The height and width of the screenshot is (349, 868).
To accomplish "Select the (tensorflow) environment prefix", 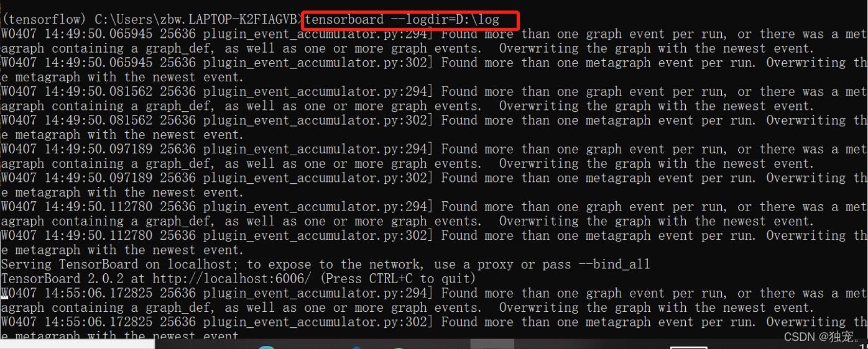I will (x=45, y=19).
